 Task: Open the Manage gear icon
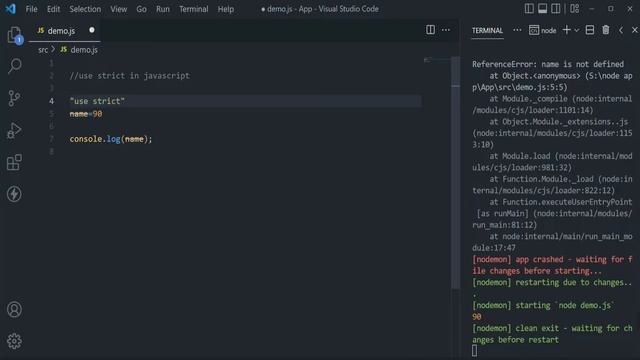(x=14, y=341)
